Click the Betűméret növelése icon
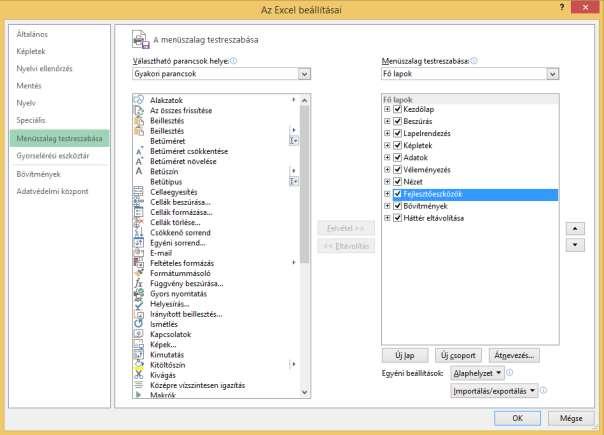This screenshot has height=435, width=604. click(138, 161)
